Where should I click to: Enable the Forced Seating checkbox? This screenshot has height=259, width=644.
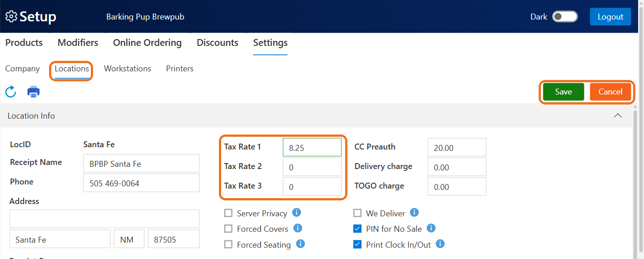[228, 244]
